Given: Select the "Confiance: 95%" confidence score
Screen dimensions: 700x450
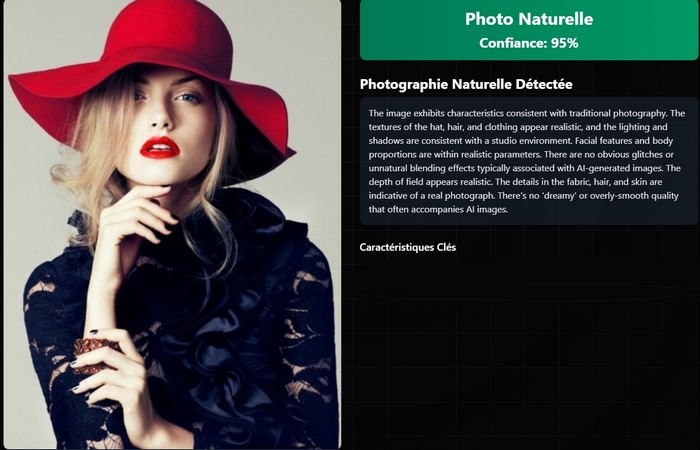Looking at the screenshot, I should (x=528, y=43).
